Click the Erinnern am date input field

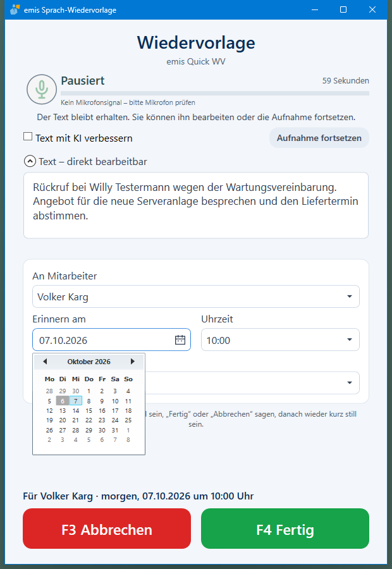pyautogui.click(x=111, y=340)
